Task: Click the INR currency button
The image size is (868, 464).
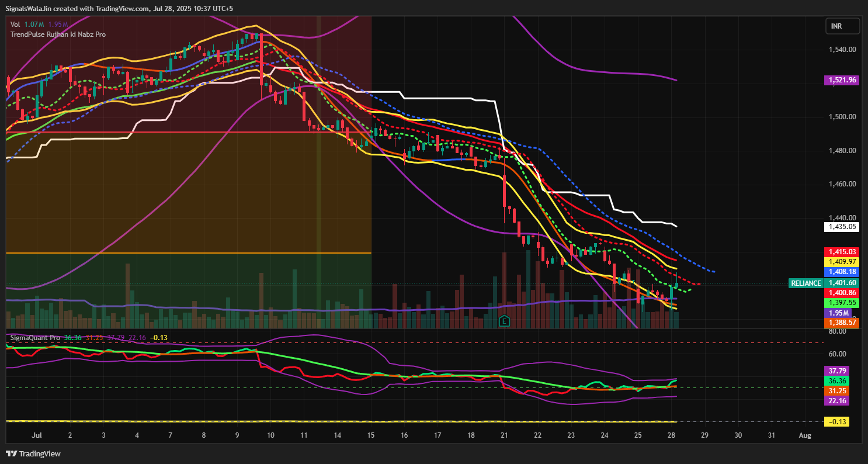Action: click(842, 26)
